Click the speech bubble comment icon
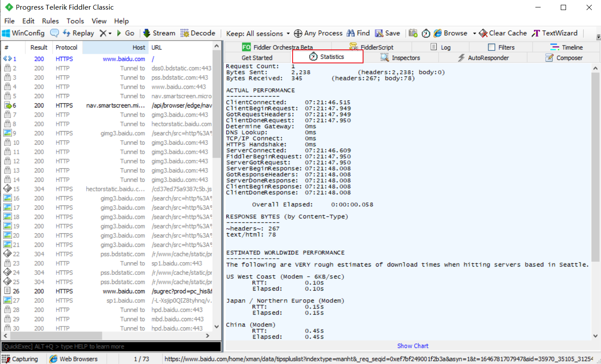This screenshot has width=601, height=364. coord(55,33)
